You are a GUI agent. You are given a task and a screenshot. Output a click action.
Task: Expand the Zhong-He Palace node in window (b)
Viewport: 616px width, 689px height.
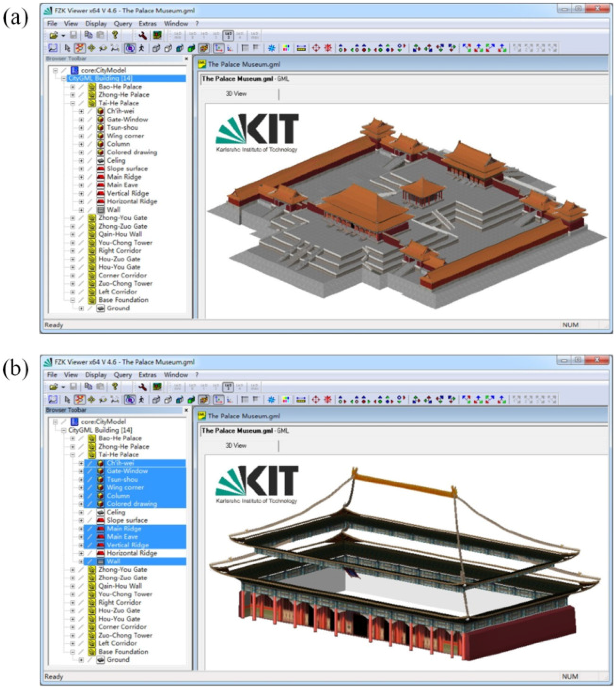click(72, 447)
